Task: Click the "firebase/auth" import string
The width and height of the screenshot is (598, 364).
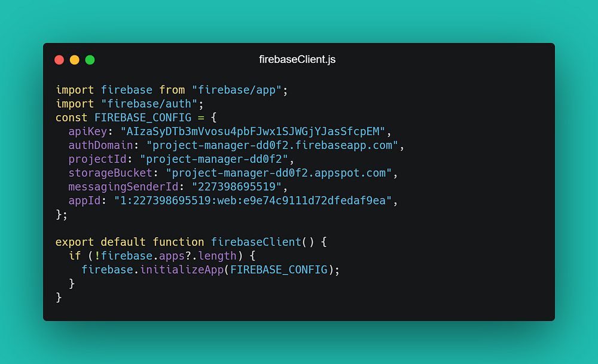Action: (149, 103)
